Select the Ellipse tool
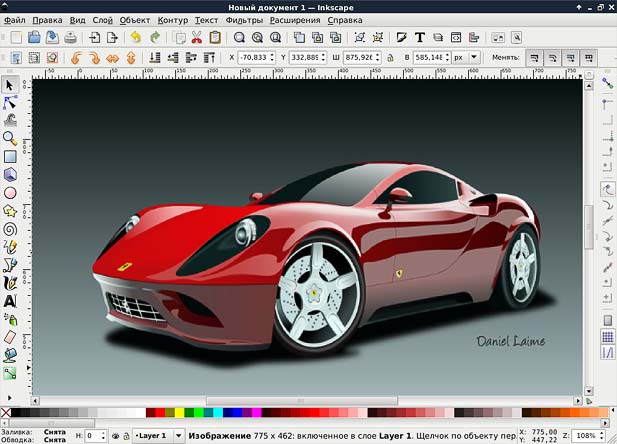The image size is (617, 444). click(10, 193)
